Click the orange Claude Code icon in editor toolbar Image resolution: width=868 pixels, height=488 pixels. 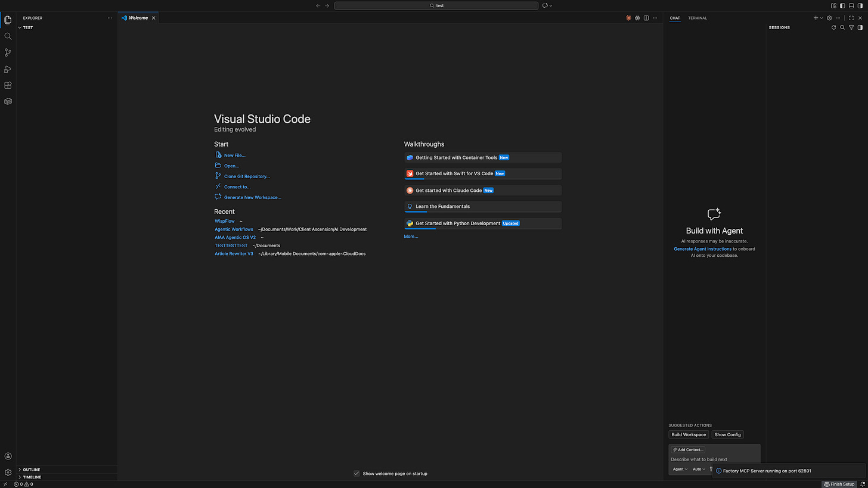[x=628, y=18]
